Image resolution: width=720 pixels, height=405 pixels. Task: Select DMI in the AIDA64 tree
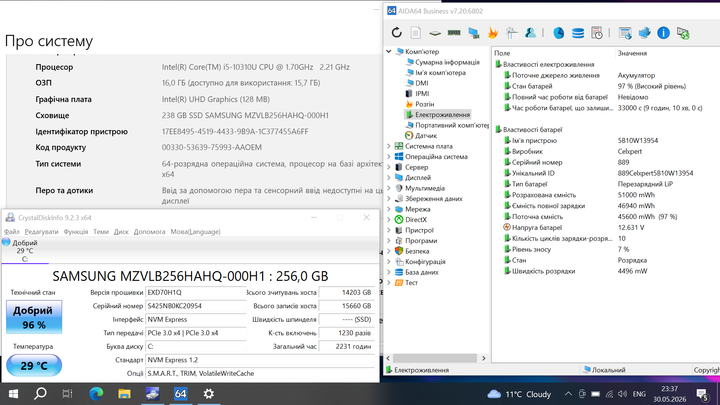click(x=422, y=83)
